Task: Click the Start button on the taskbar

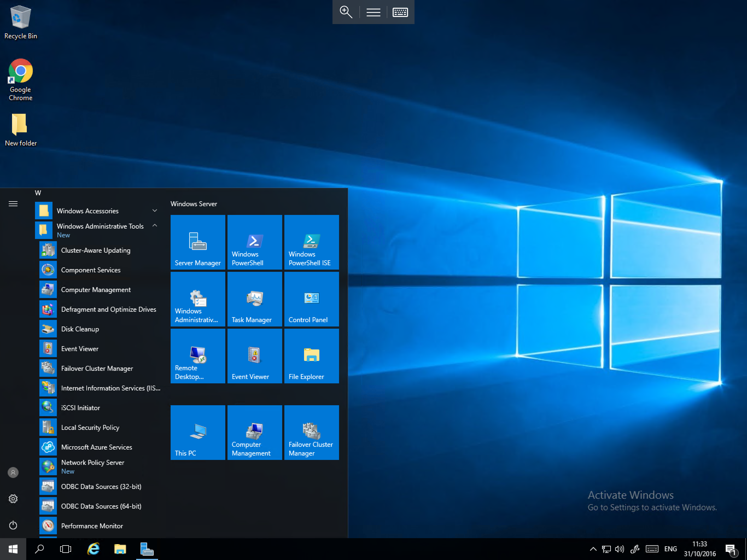Action: (13, 549)
